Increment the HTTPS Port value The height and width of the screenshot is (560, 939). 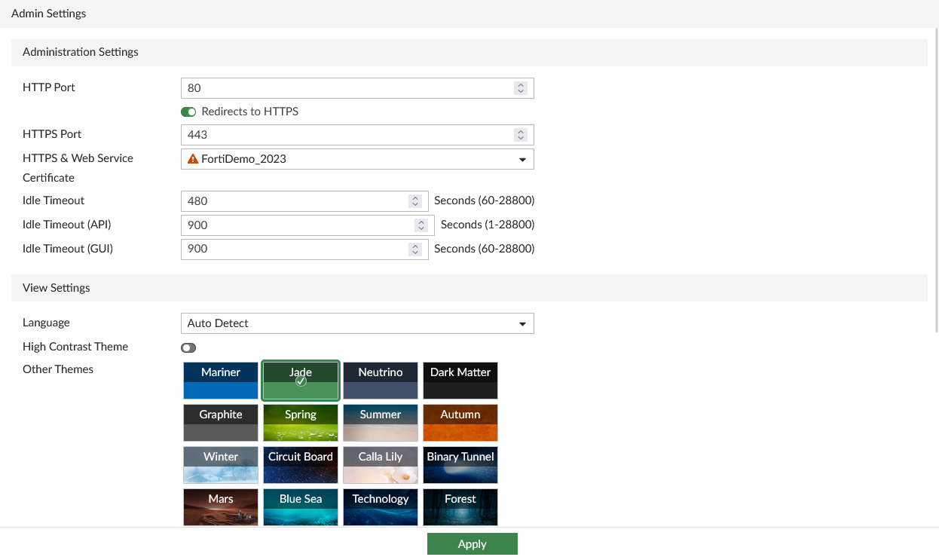pyautogui.click(x=521, y=131)
